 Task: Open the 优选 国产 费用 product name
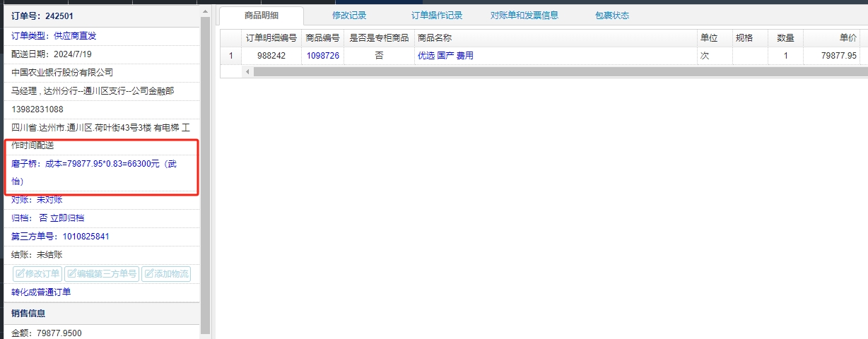[445, 55]
